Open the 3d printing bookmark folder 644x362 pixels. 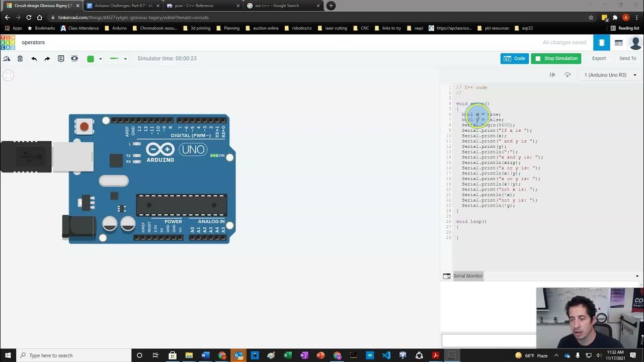[x=197, y=28]
